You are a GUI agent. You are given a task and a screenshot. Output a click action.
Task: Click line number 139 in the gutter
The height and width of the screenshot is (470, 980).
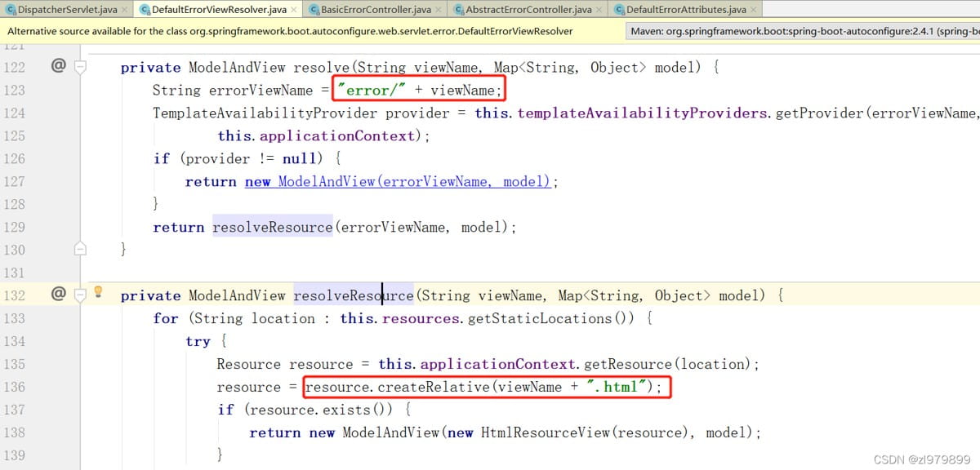point(14,455)
